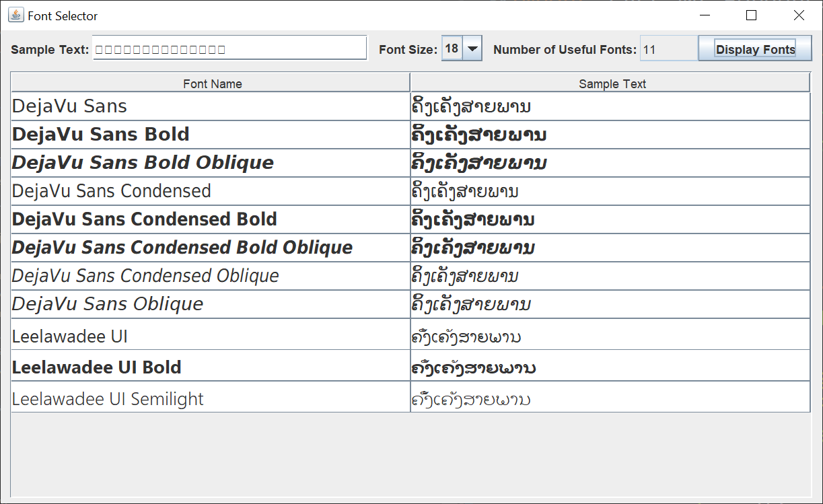Image resolution: width=823 pixels, height=504 pixels.
Task: Click the Sample Text column header
Action: [x=611, y=81]
